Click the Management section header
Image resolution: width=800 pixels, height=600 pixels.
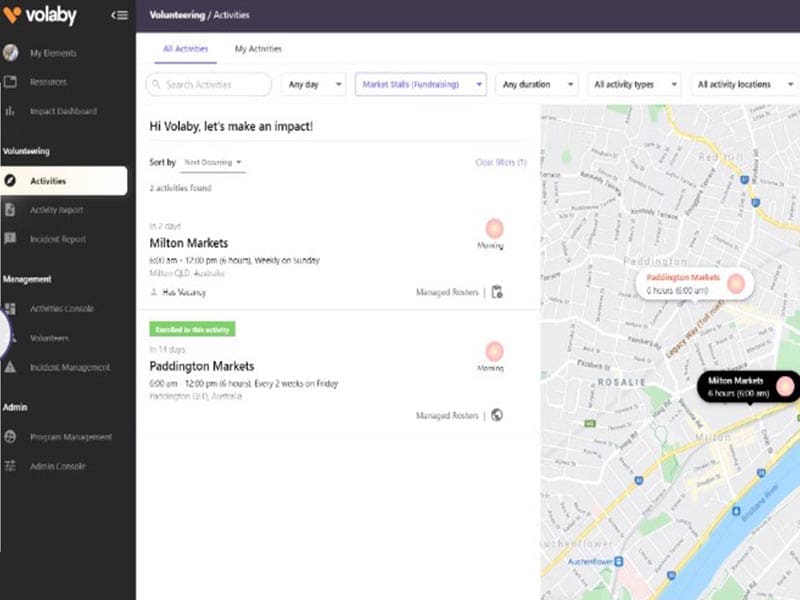tap(27, 279)
